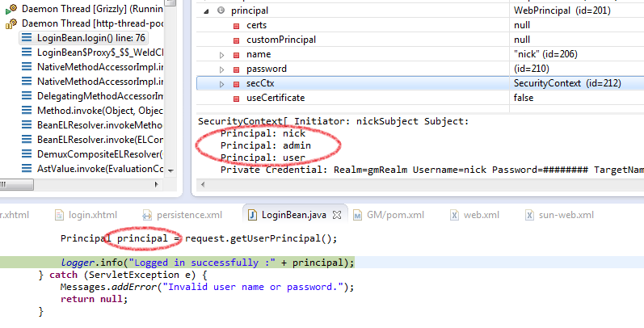
Task: Click the detail pane scroll-left arrow
Action: click(x=203, y=185)
